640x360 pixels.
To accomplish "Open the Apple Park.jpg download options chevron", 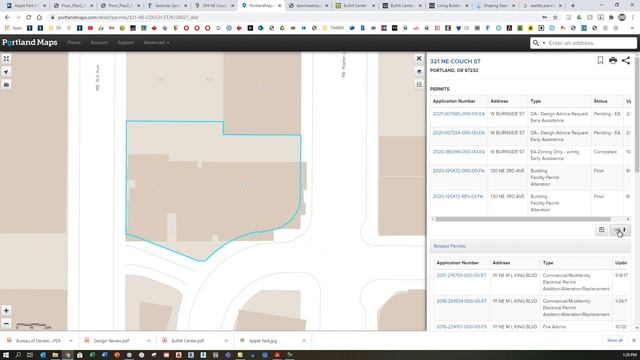I will pos(304,340).
